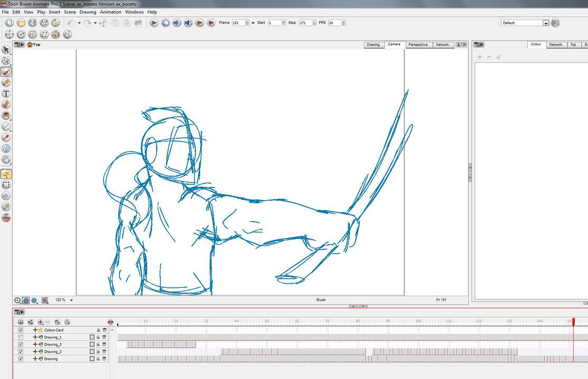Open the Network tab in the right panel
This screenshot has width=588, height=379.
pyautogui.click(x=556, y=44)
